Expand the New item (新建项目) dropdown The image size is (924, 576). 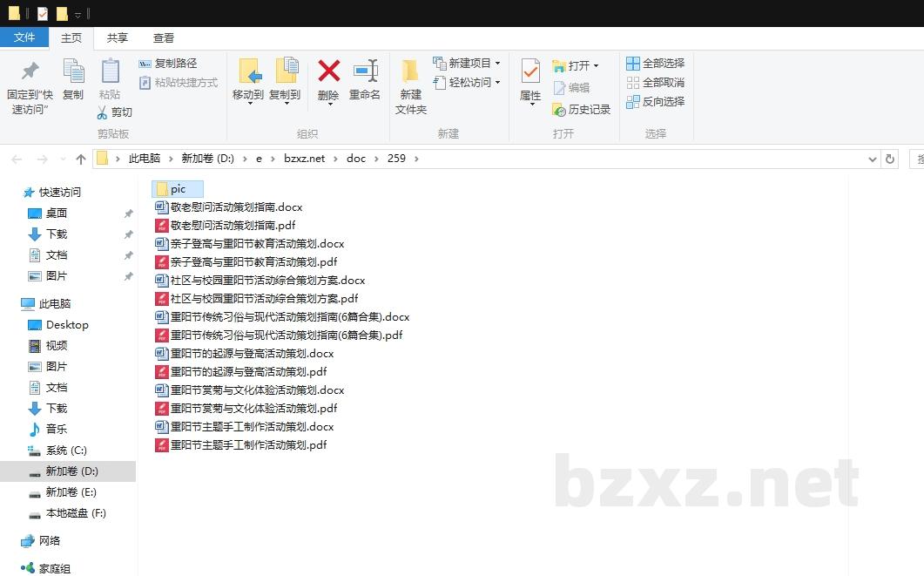(497, 64)
